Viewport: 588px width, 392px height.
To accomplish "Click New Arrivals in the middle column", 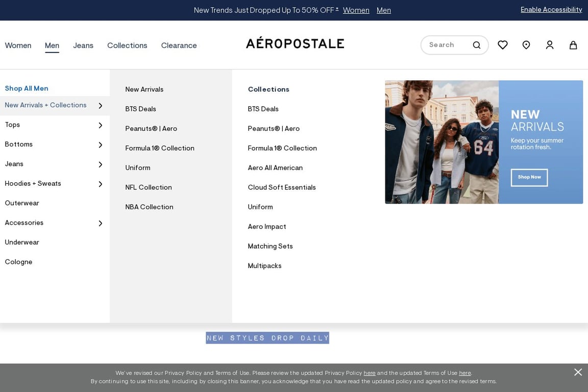I will click(x=144, y=89).
